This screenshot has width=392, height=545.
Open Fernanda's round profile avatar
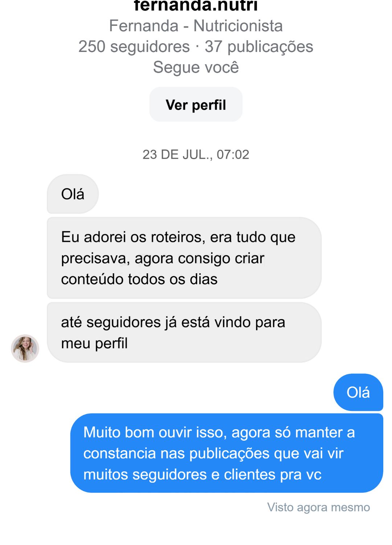pos(25,348)
